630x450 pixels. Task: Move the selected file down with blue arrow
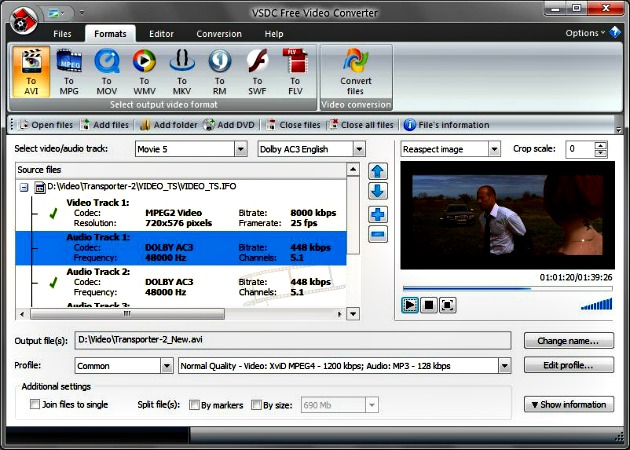(377, 191)
